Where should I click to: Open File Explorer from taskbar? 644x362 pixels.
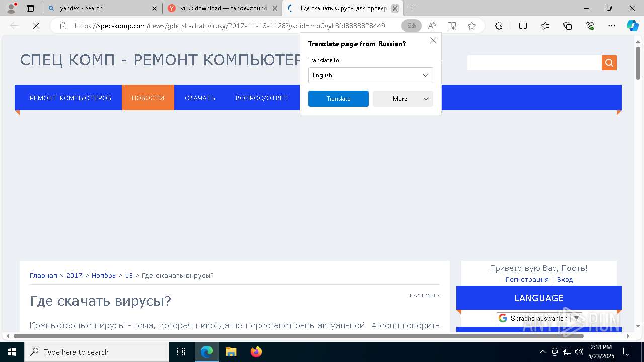pos(231,352)
